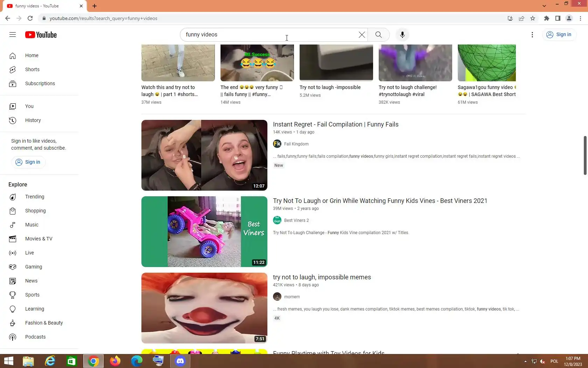This screenshot has height=368, width=588.
Task: Open Subscriptions in sidebar
Action: [39, 83]
